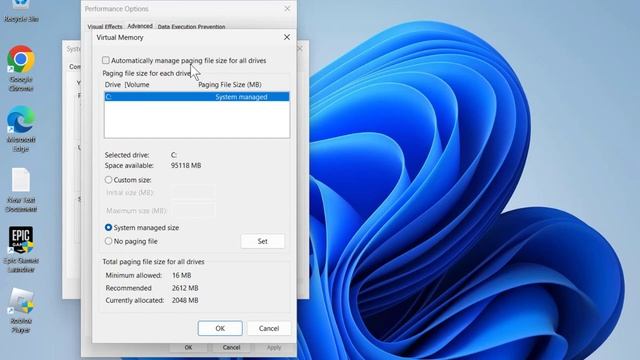Select System managed size radio option
The image size is (640, 360).
pos(108,227)
